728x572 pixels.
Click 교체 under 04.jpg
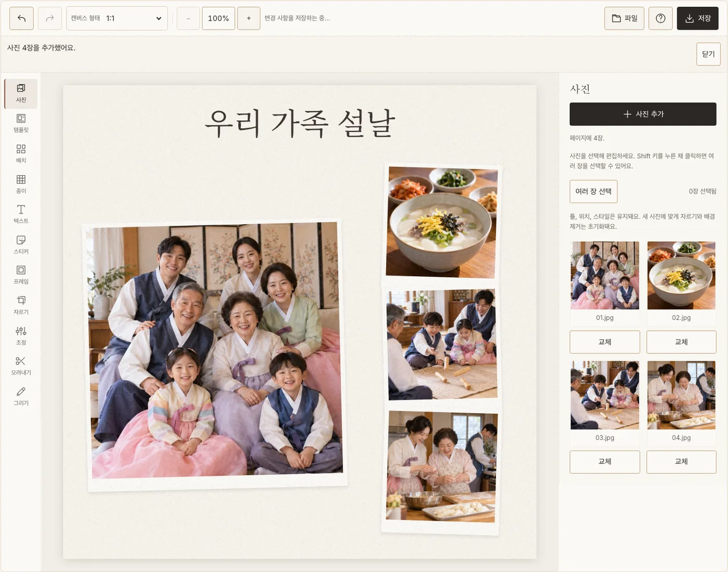681,462
